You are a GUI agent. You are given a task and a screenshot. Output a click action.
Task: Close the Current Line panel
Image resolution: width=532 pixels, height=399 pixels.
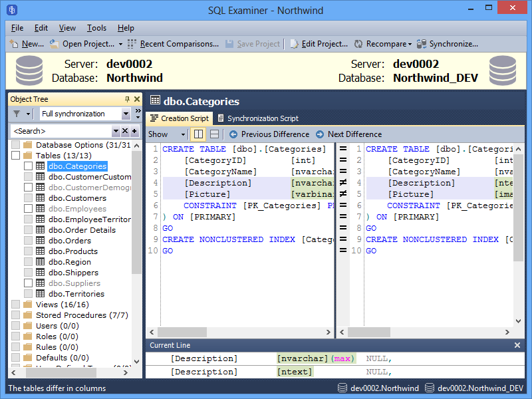pos(517,345)
